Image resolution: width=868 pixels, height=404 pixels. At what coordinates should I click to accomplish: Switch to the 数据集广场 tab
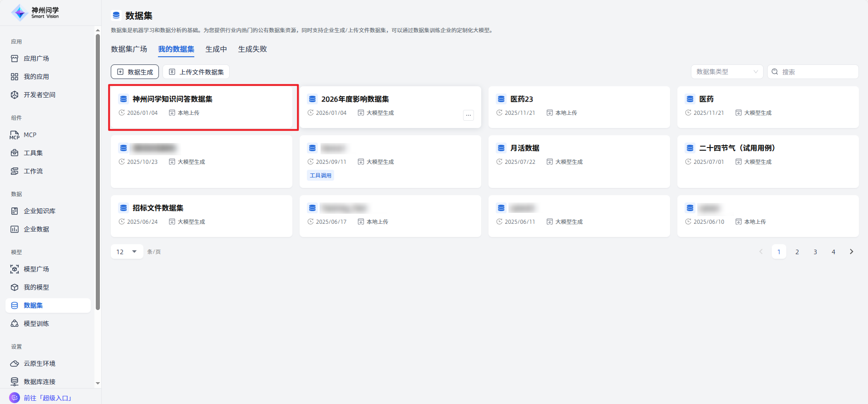coord(129,49)
